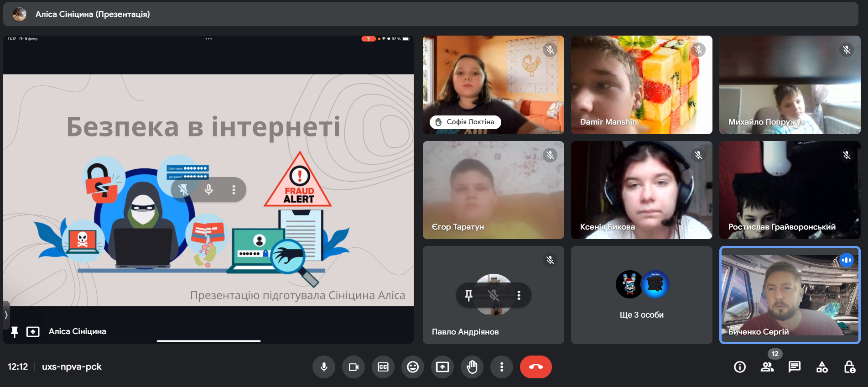Unpin the presentation via the overlay pin icon
This screenshot has height=387, width=868.
183,190
